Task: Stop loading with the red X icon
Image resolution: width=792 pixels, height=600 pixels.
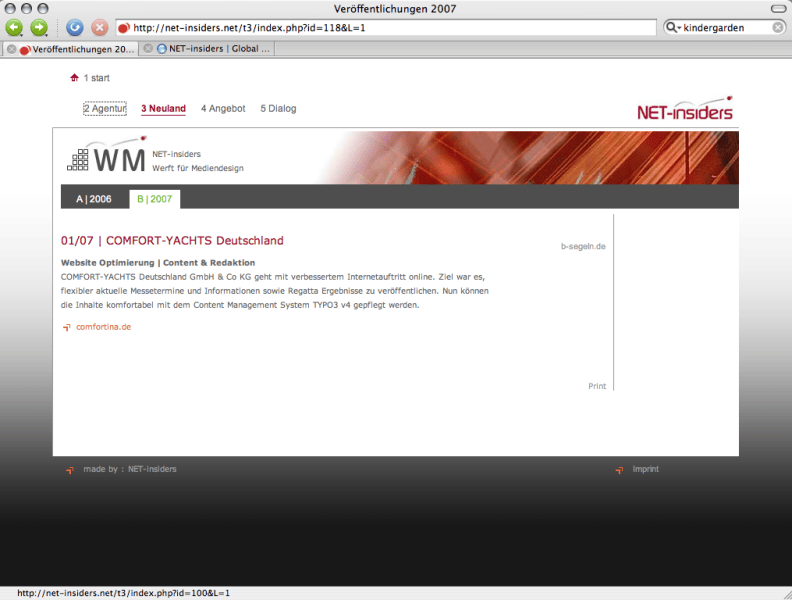Action: click(100, 27)
